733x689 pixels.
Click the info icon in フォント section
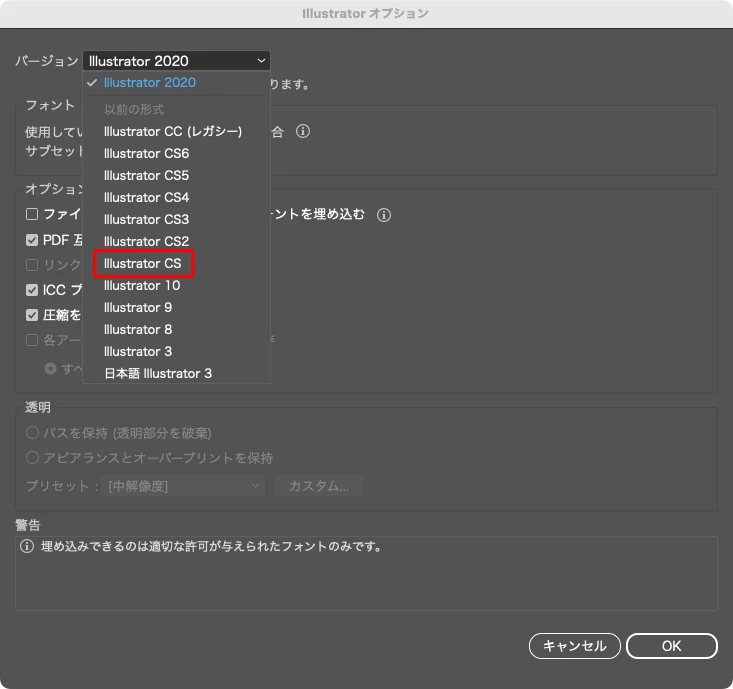point(303,131)
